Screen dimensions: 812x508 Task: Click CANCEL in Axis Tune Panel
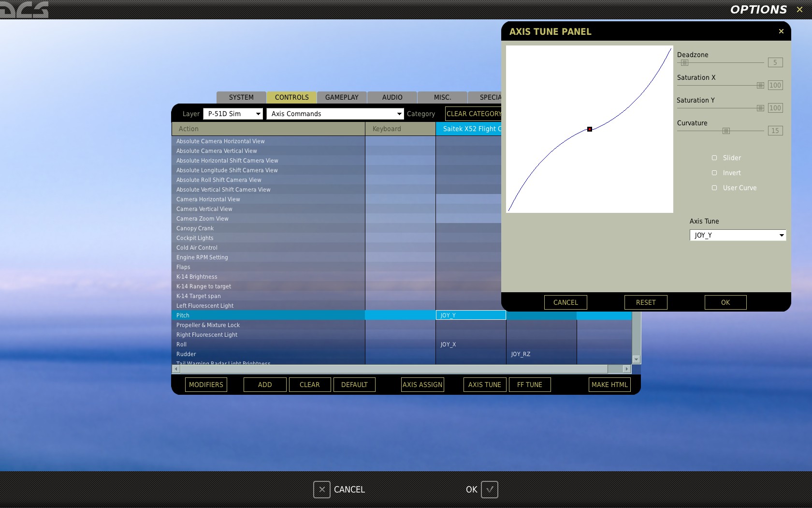point(565,302)
